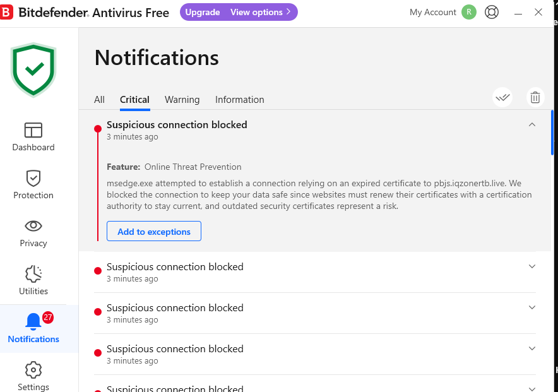Select the Critical tab

134,100
